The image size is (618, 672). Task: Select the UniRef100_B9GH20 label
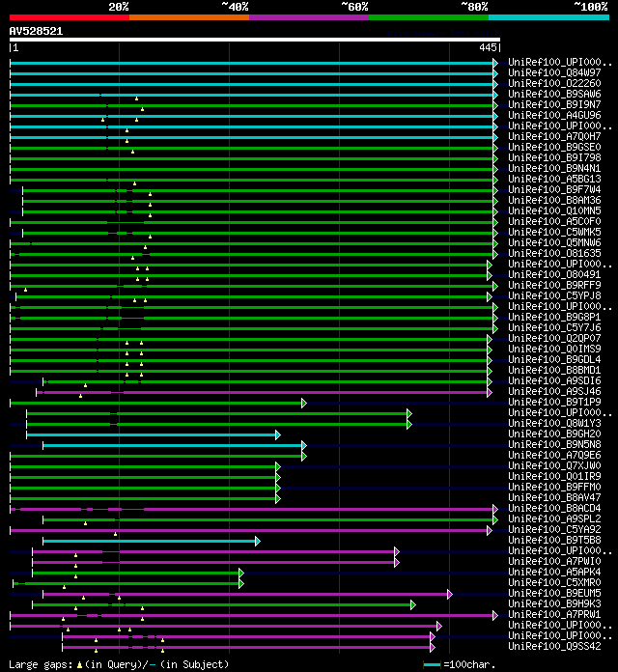click(x=554, y=434)
